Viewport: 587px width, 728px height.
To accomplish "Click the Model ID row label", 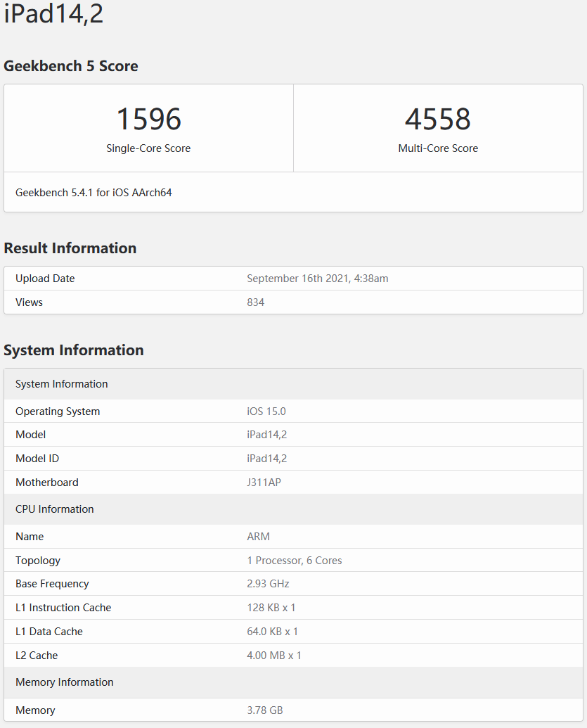I will click(37, 459).
